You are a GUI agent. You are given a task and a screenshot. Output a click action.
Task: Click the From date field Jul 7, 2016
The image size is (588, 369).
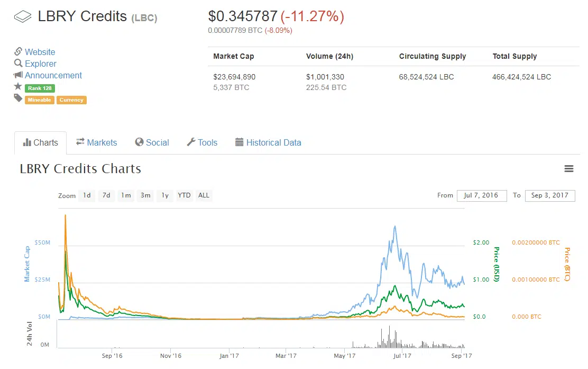pos(482,195)
